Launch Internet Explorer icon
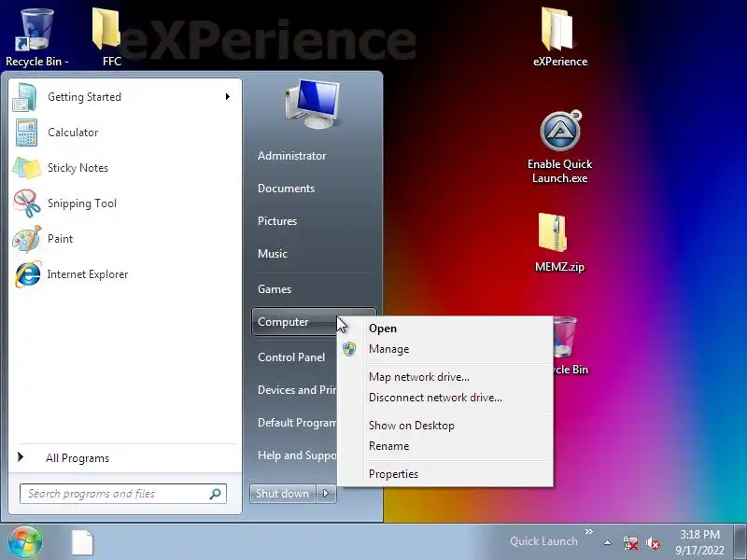This screenshot has width=747, height=560. coord(28,274)
